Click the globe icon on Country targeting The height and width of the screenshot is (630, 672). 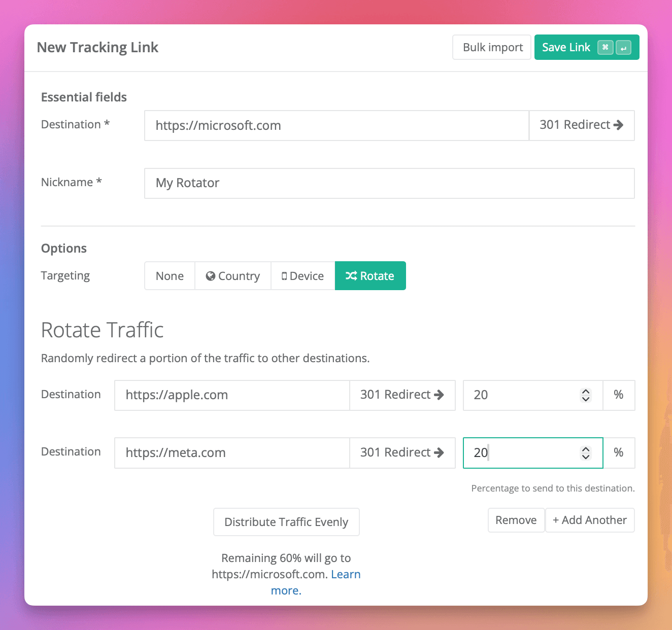(x=211, y=276)
